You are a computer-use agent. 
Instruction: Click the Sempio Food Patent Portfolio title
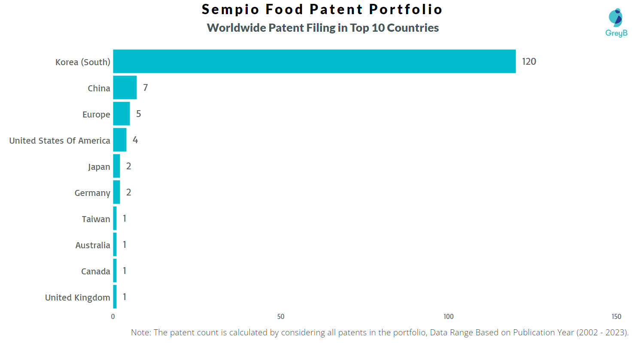[322, 9]
